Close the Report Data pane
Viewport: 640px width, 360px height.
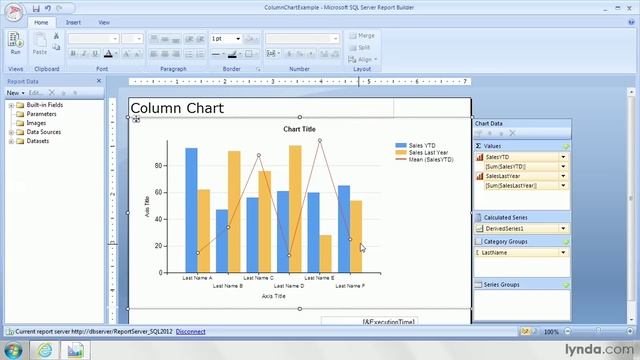(x=99, y=81)
